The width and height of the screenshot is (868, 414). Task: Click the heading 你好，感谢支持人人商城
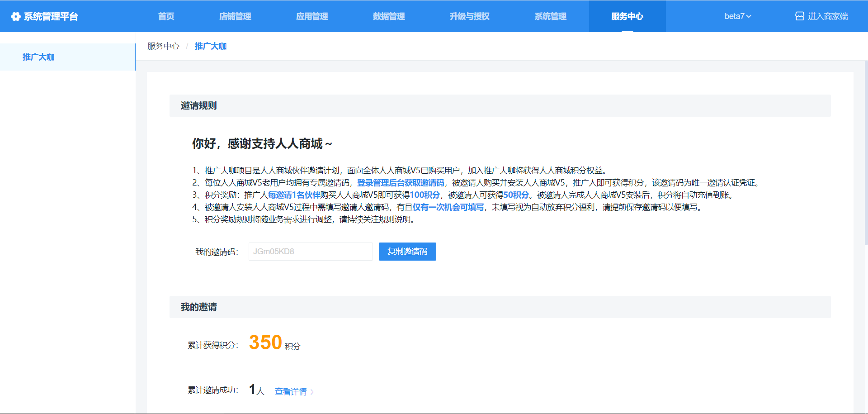coord(262,144)
